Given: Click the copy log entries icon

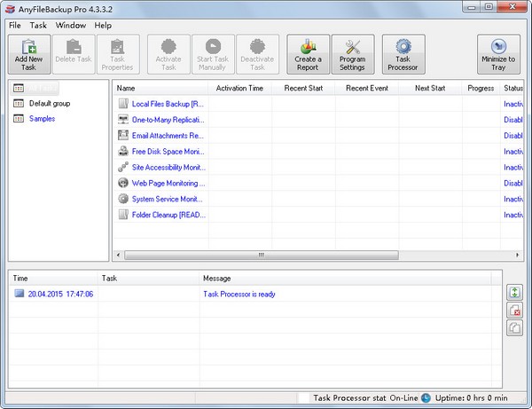Looking at the screenshot, I should point(514,328).
